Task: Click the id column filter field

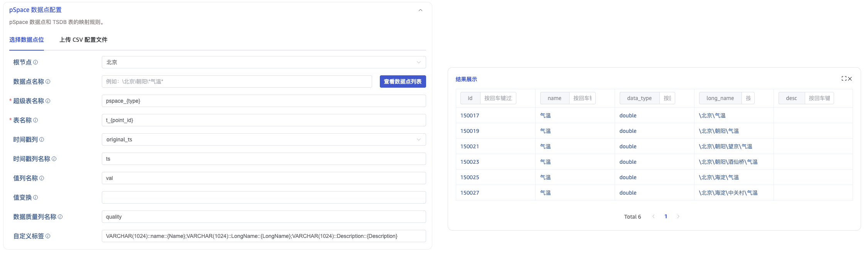Action: 498,98
